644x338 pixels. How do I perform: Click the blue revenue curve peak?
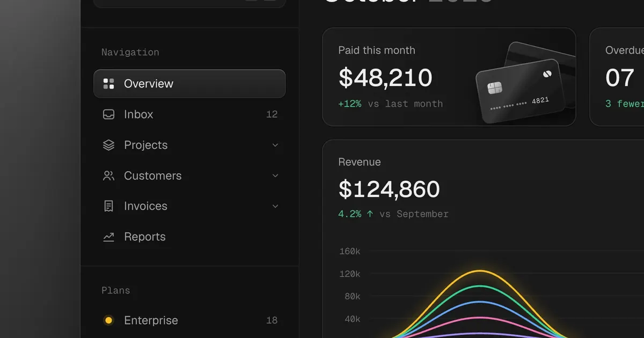tap(479, 302)
